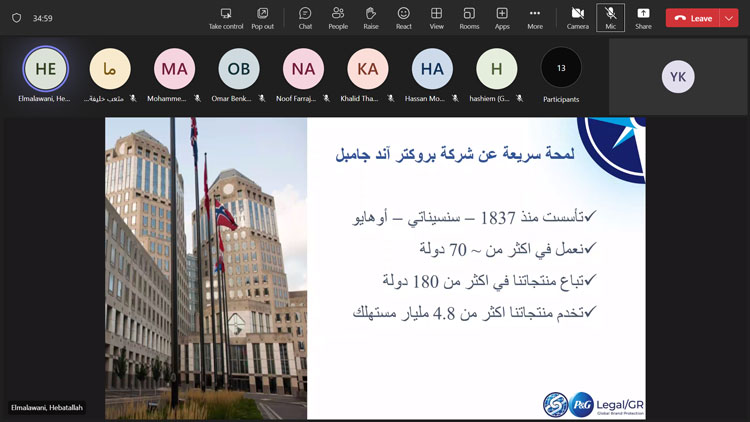Open the View layout options
The image size is (750, 422).
tap(436, 17)
